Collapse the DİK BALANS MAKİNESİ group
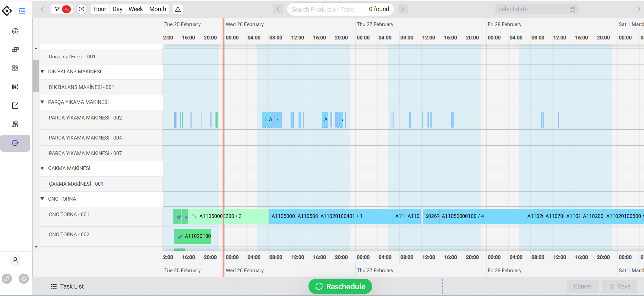 (x=42, y=72)
